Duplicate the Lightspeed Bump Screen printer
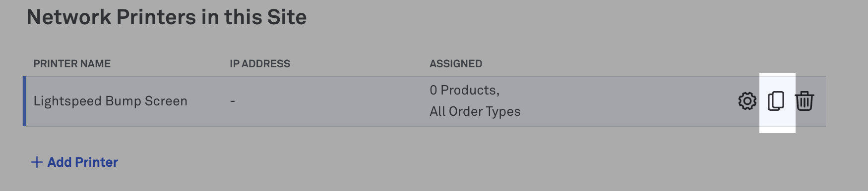 coord(776,101)
